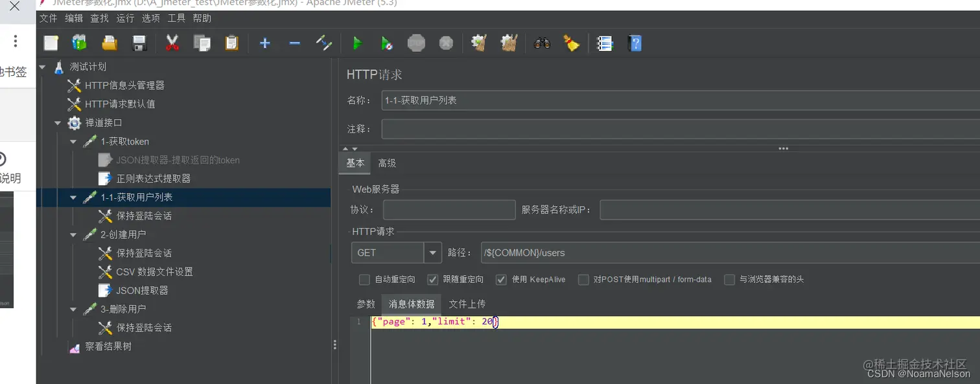The image size is (980, 384).
Task: Open the GET method dropdown
Action: 432,253
